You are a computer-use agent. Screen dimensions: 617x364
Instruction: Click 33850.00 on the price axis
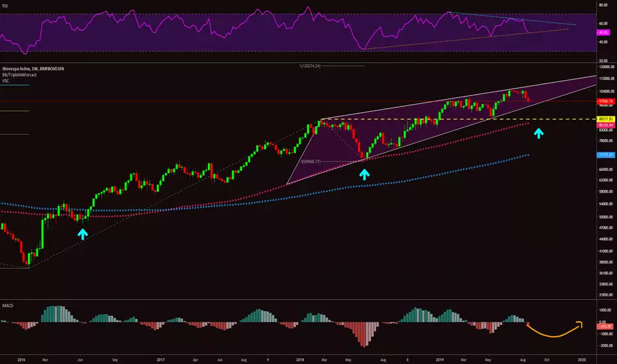pyautogui.click(x=606, y=284)
